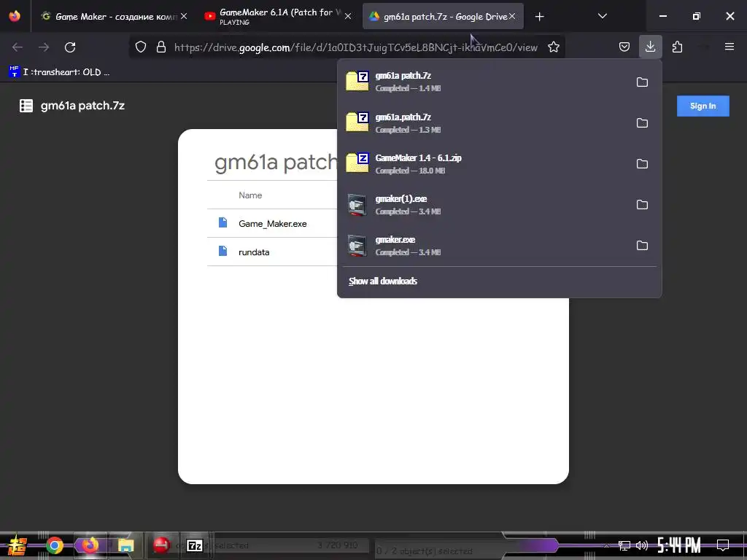This screenshot has height=560, width=747.
Task: Sort by the Name column header
Action: (250, 195)
